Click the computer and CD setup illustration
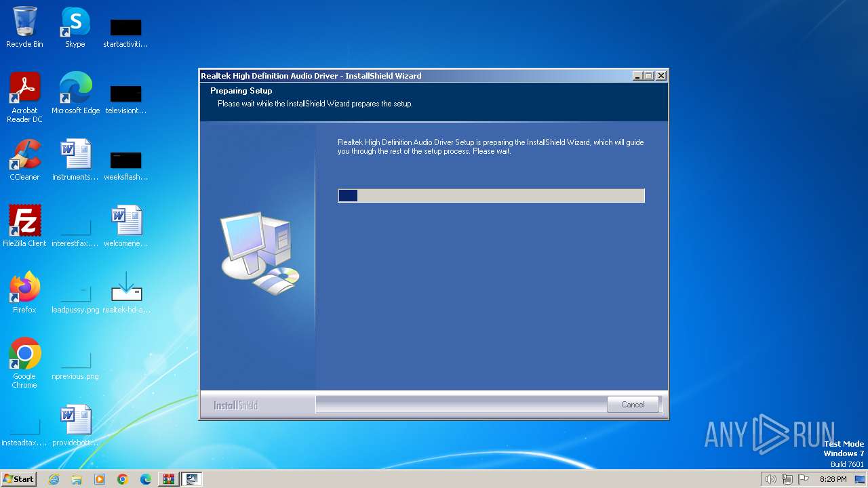The width and height of the screenshot is (868, 488). 260,253
